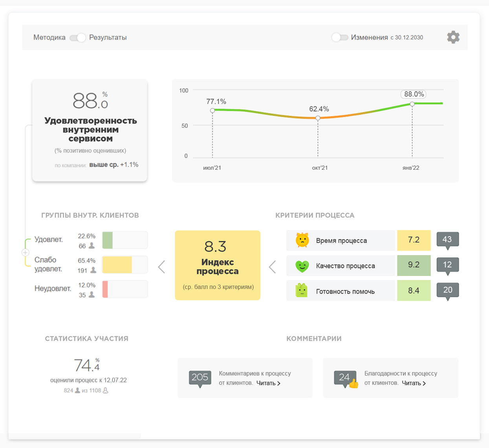The height and width of the screenshot is (448, 489).
Task: Open the 12 comments bubble for Качество процесса
Action: [x=447, y=265]
